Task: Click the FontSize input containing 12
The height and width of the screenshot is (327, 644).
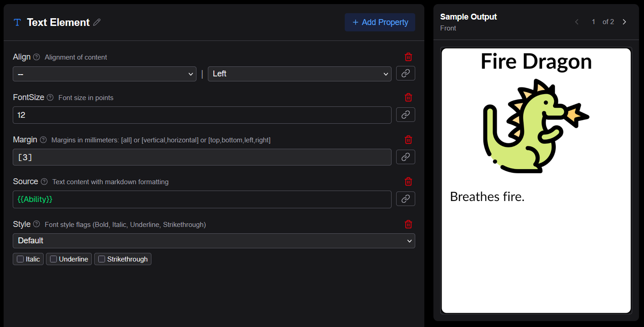Action: click(202, 115)
